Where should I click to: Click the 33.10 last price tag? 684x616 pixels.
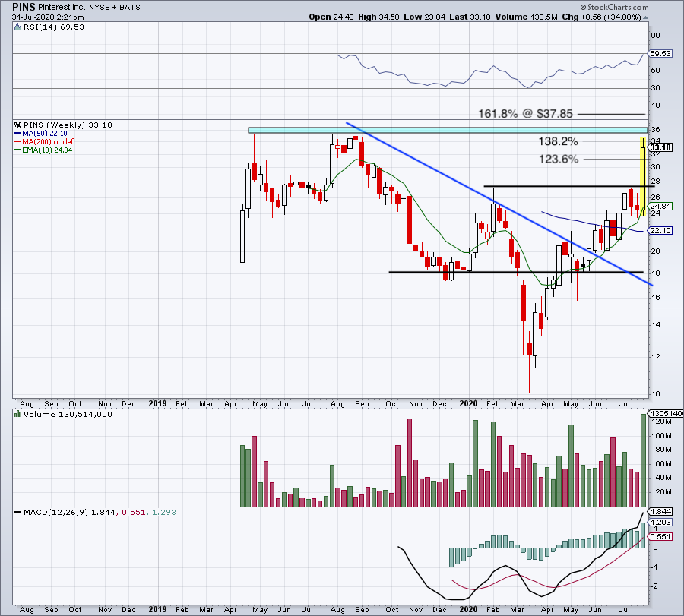661,148
